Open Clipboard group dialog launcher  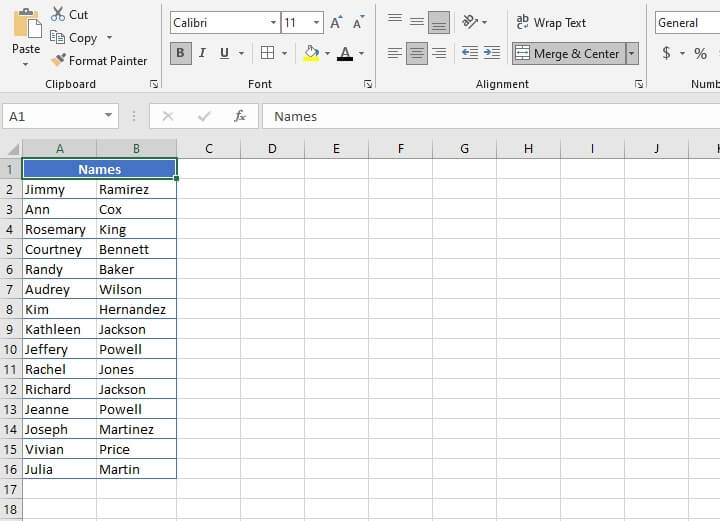[x=154, y=84]
